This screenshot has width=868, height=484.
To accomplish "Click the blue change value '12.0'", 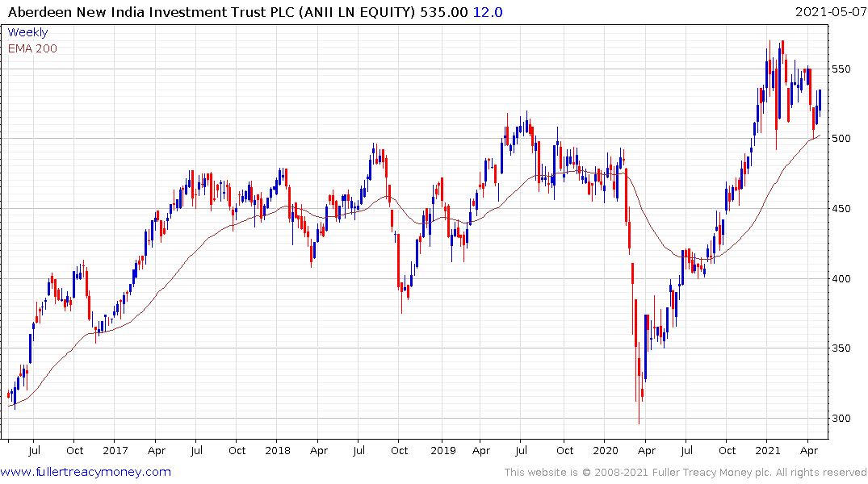I will (x=488, y=12).
